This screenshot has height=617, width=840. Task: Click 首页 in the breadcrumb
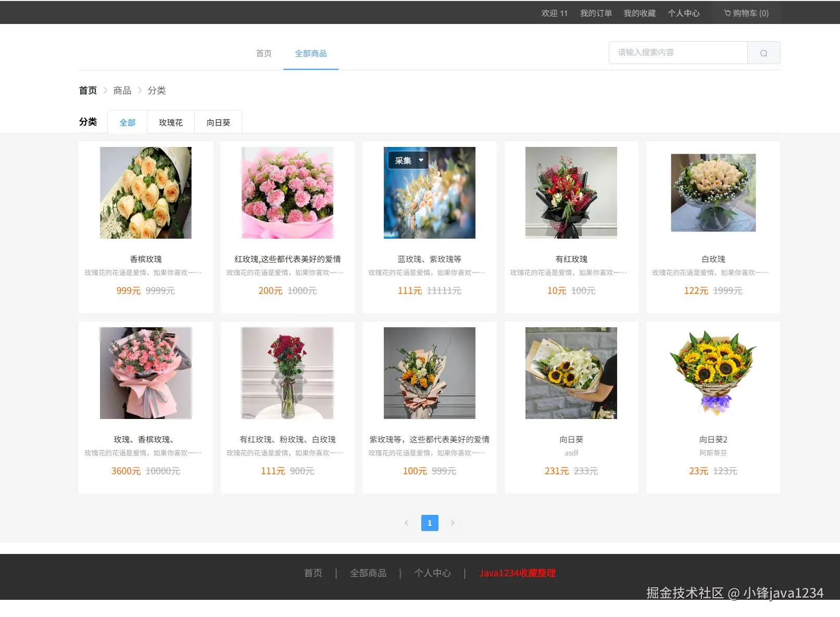click(x=88, y=91)
